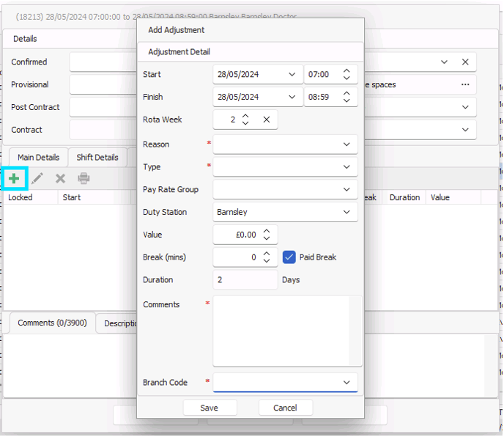Open the Finish date picker dropdown
This screenshot has width=504, height=437.
(x=292, y=97)
